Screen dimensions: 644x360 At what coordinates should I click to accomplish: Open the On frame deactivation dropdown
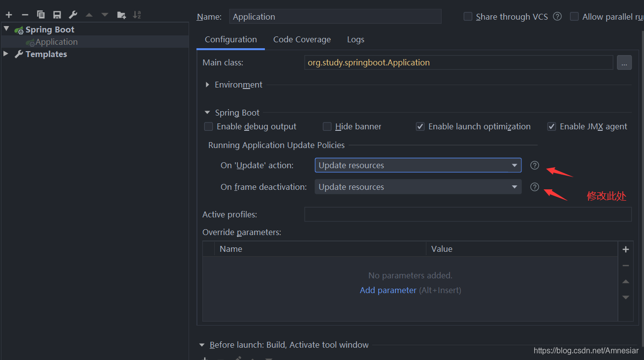(x=418, y=187)
